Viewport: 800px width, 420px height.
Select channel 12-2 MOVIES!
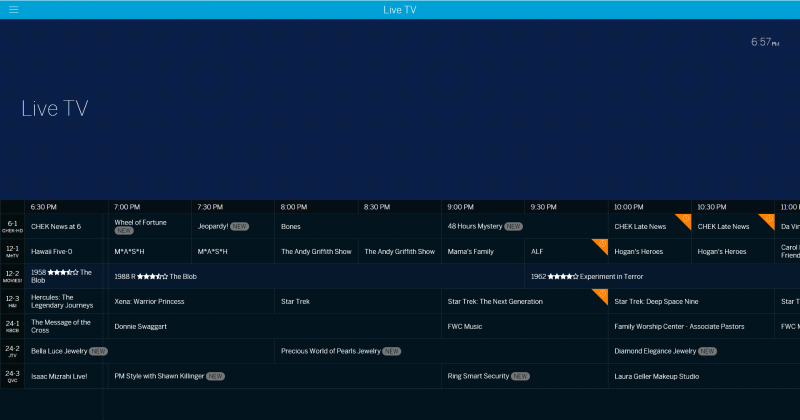pos(12,277)
